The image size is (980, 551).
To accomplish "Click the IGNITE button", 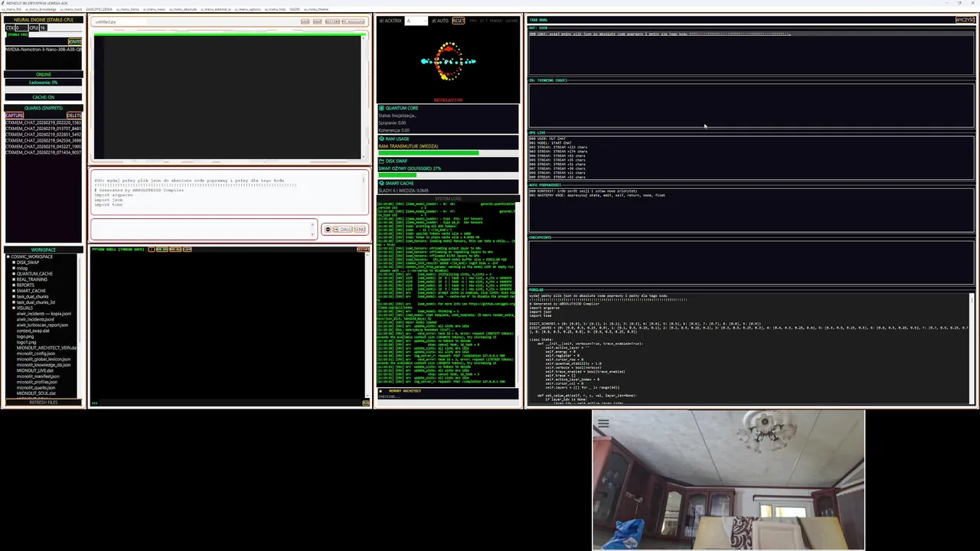I will click(75, 41).
